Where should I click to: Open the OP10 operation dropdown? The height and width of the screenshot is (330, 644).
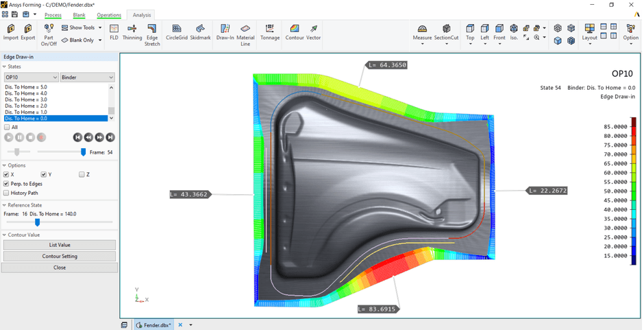click(31, 78)
